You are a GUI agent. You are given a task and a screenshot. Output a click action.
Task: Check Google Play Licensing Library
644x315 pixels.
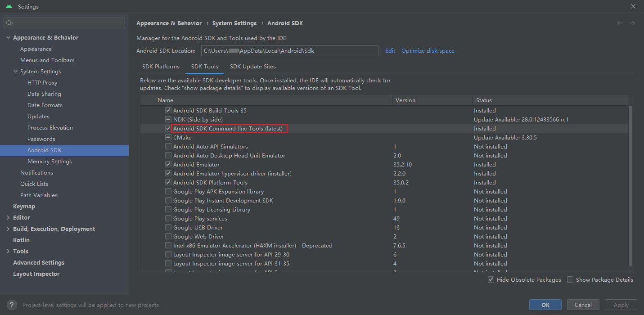168,209
